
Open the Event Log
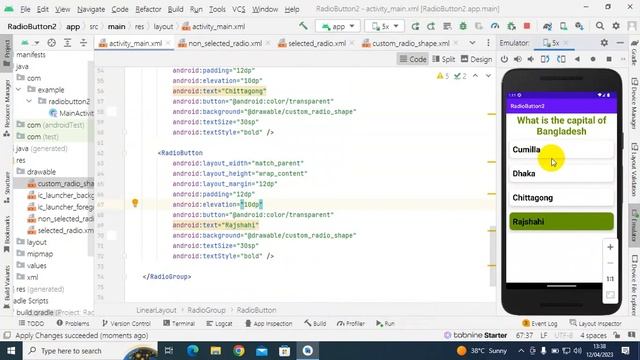pyautogui.click(x=540, y=323)
